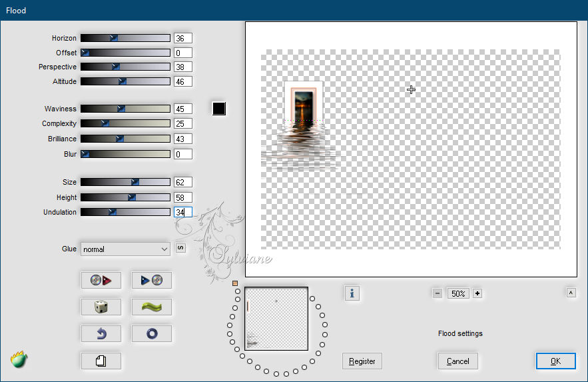
Task: Click the Blur slider track
Action: click(x=125, y=154)
